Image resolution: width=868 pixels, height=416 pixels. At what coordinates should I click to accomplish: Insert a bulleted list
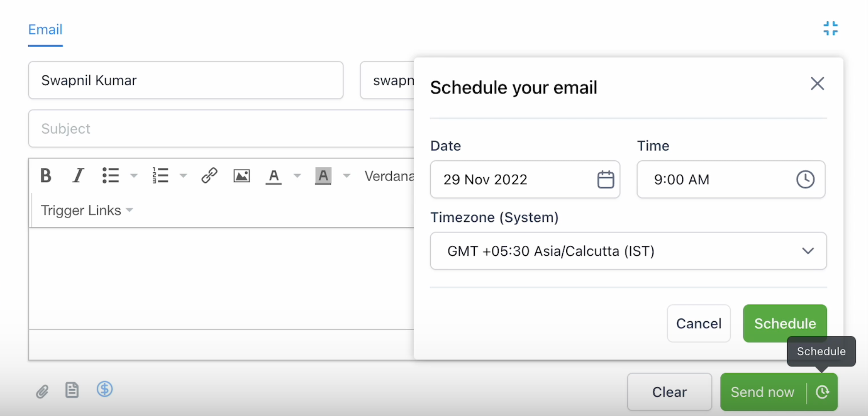point(111,176)
